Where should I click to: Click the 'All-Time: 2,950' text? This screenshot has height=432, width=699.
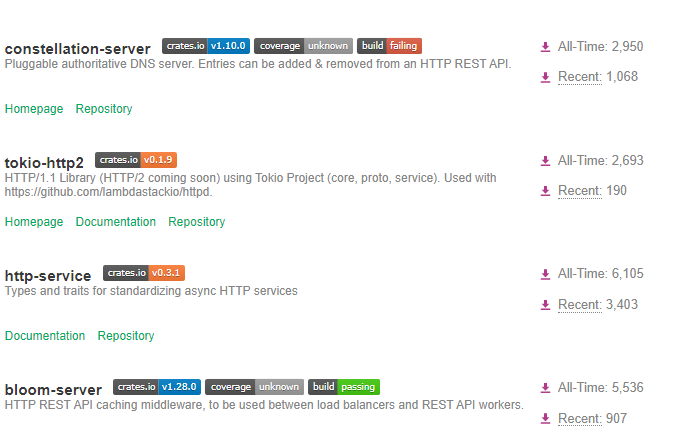pyautogui.click(x=600, y=46)
